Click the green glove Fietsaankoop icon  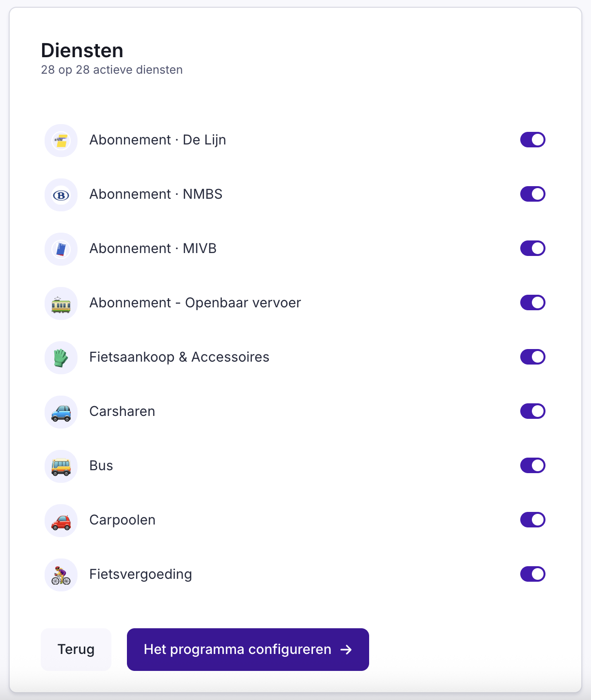tap(61, 358)
